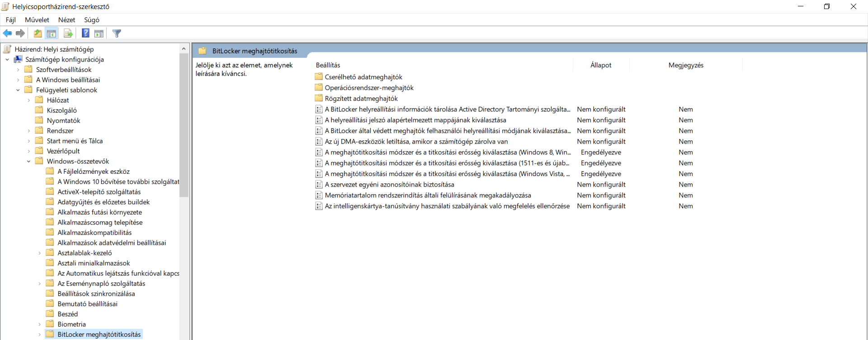Click the Nyomtatók folder icon in tree
Image resolution: width=868 pixels, height=340 pixels.
point(39,120)
